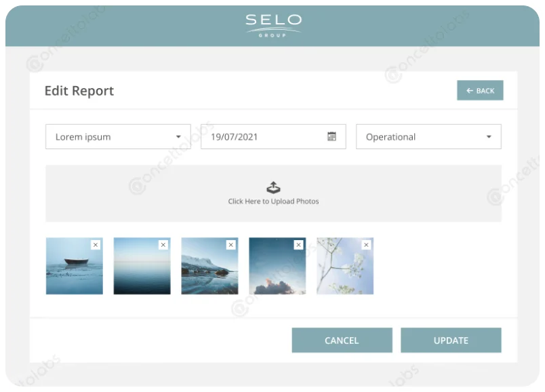Viewport: 545px width, 392px height.
Task: Click the SELO Group logo
Action: click(x=273, y=24)
